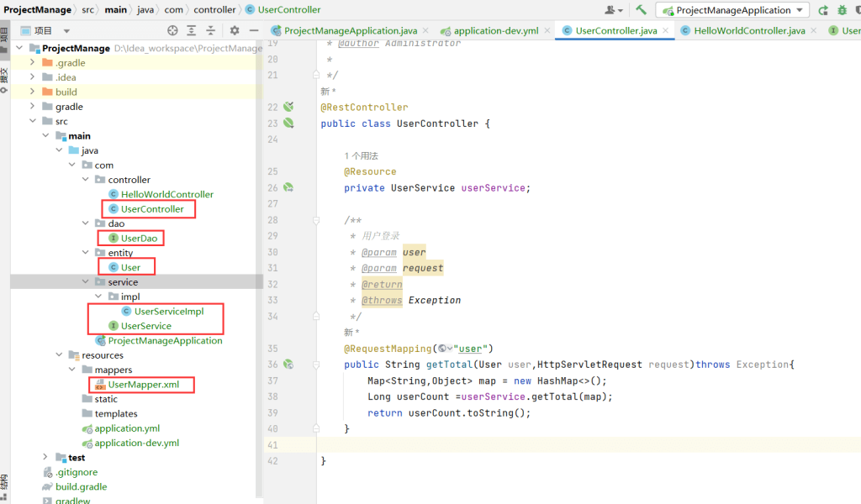This screenshot has width=861, height=504.
Task: Expand the build folder in tree
Action: click(33, 92)
